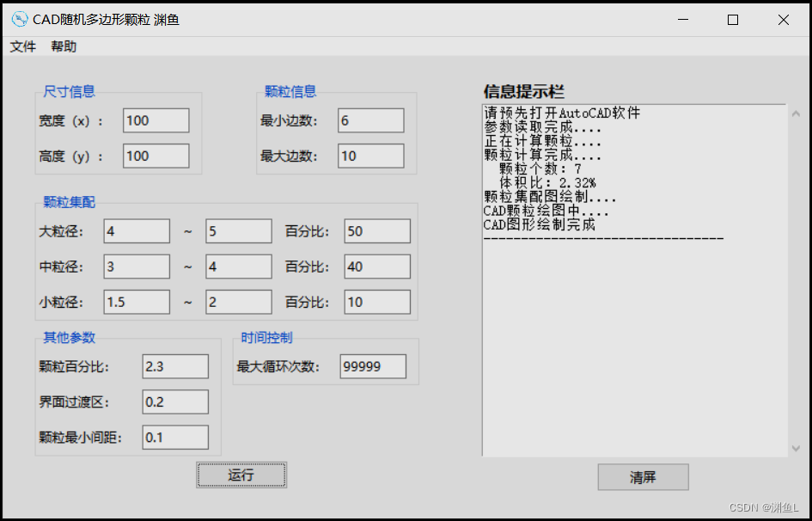Click the 运行 button
Image resolution: width=812 pixels, height=521 pixels.
(241, 475)
